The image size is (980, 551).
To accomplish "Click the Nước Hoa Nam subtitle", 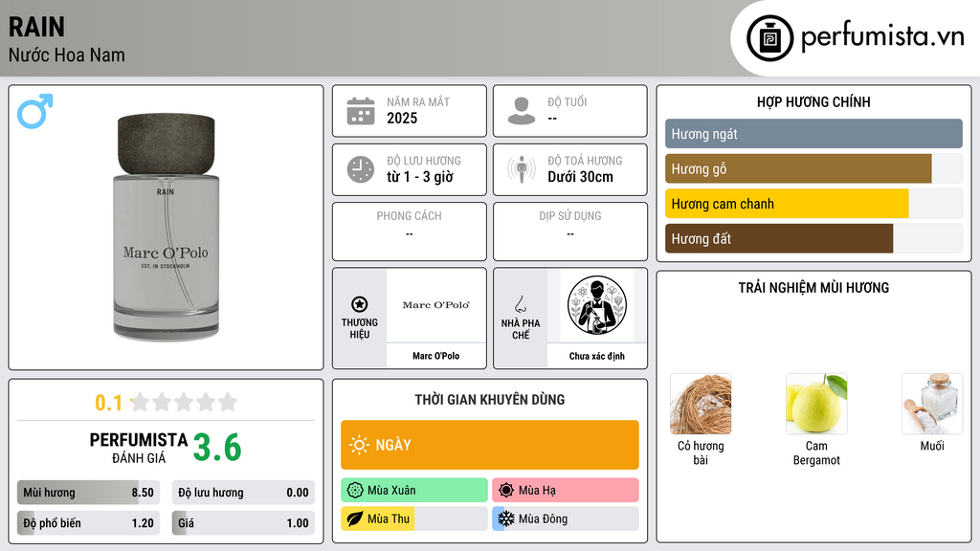I will tap(67, 55).
